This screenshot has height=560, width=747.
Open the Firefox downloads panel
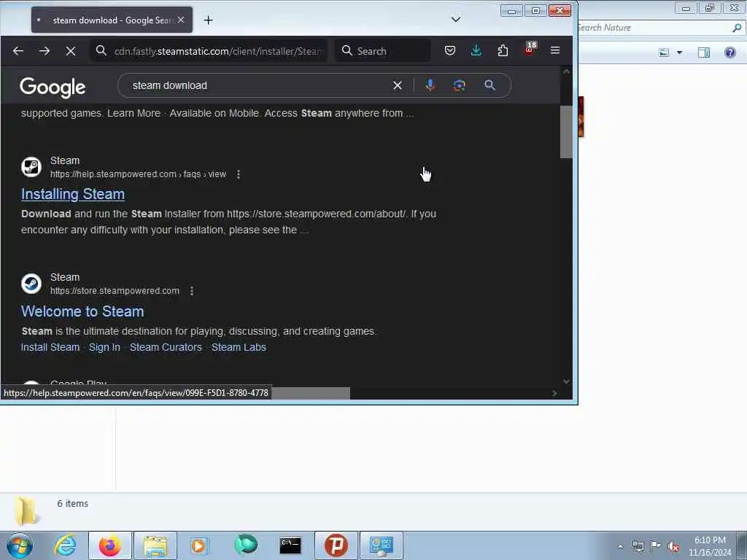tap(476, 50)
